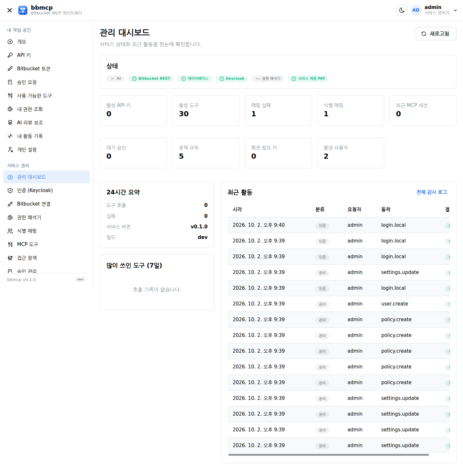Viewport: 463px width, 476px height.
Task: Click the 활성 도구 card showing 30
Action: click(x=205, y=110)
